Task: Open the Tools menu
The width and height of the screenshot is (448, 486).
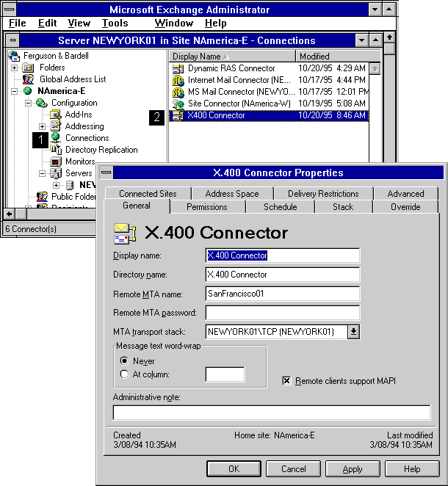Action: [x=115, y=23]
